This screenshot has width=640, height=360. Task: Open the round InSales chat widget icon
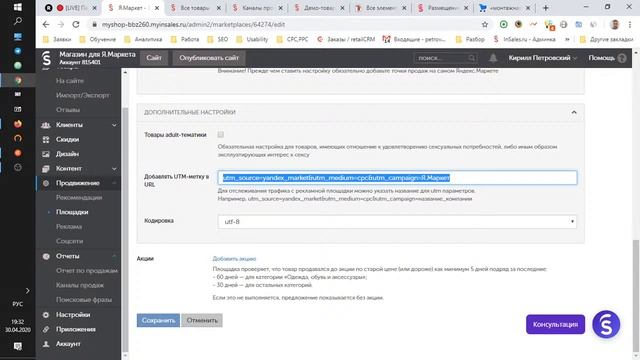click(x=606, y=324)
